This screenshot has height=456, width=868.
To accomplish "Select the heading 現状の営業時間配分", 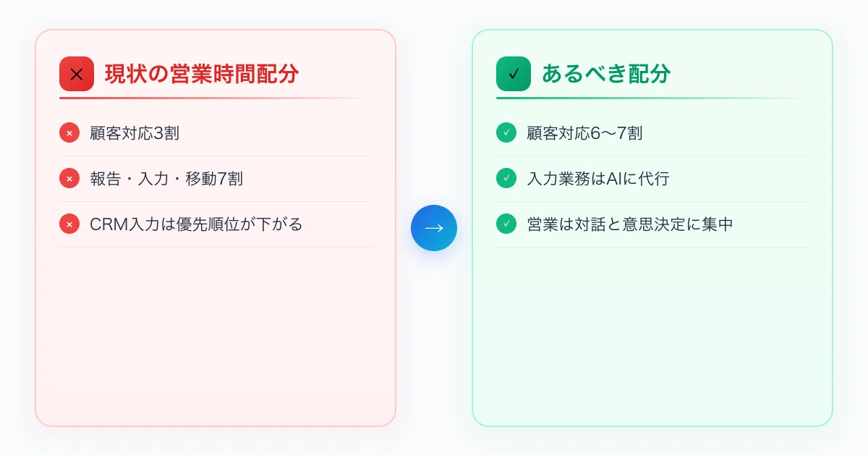I will coord(202,74).
